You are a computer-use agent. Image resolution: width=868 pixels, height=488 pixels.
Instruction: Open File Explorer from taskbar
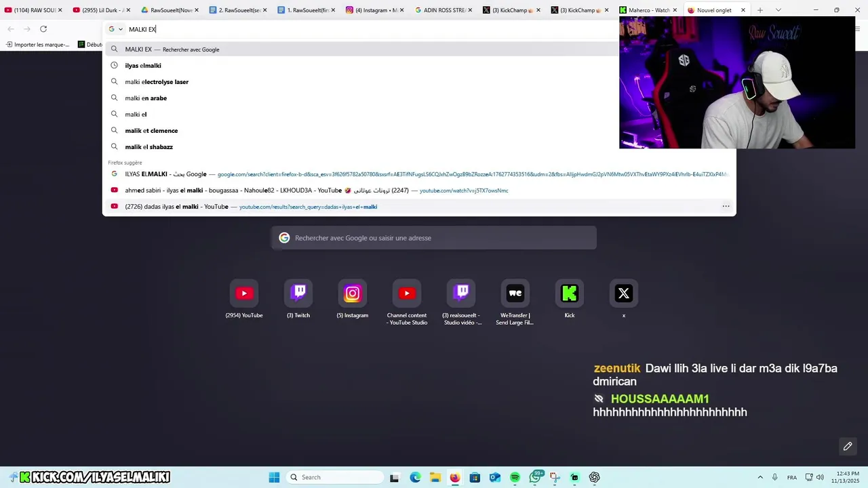pyautogui.click(x=435, y=477)
